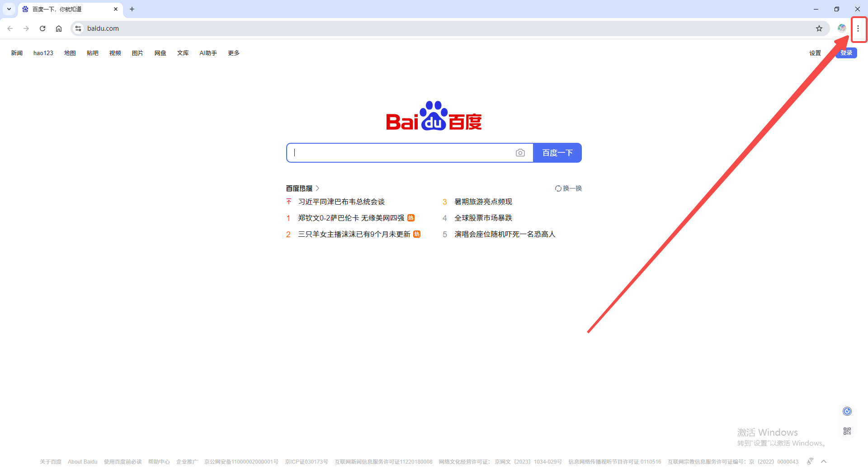Click the Baidu logo
868x470 pixels.
coord(434,116)
